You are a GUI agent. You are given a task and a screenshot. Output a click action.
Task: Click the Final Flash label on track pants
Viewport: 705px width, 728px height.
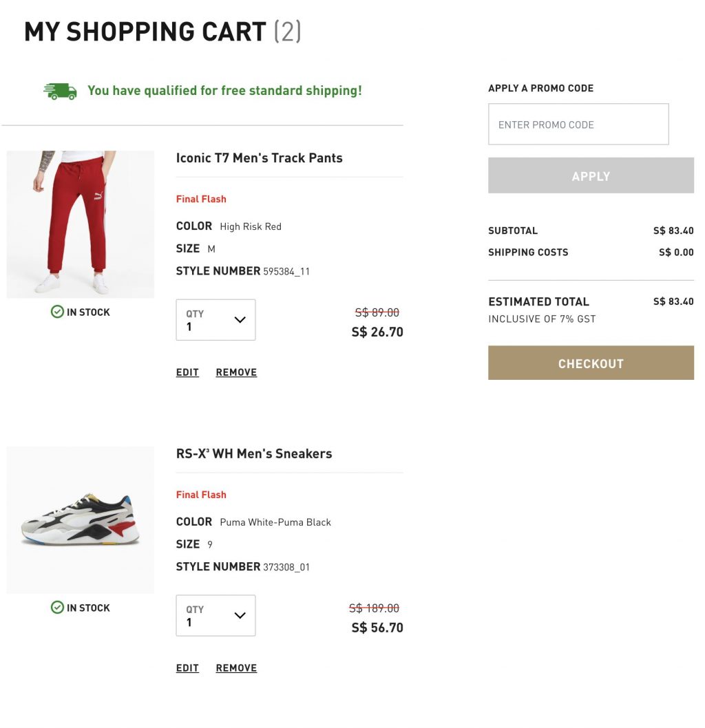coord(201,199)
